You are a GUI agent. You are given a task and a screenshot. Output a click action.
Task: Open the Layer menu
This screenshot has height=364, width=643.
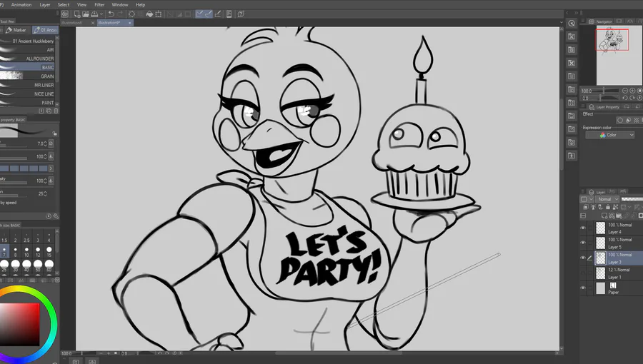(45, 4)
